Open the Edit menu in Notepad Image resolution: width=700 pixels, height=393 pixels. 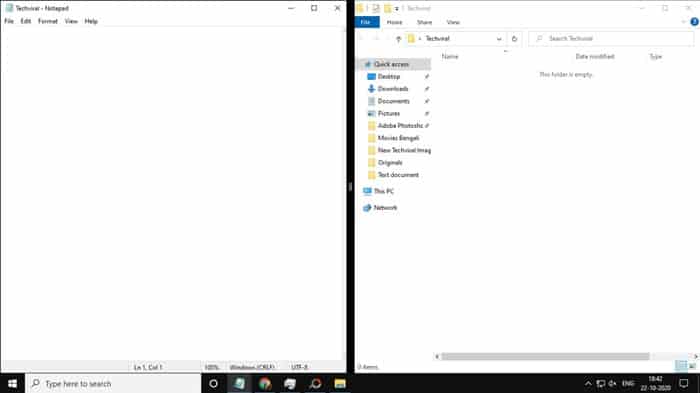tap(25, 21)
